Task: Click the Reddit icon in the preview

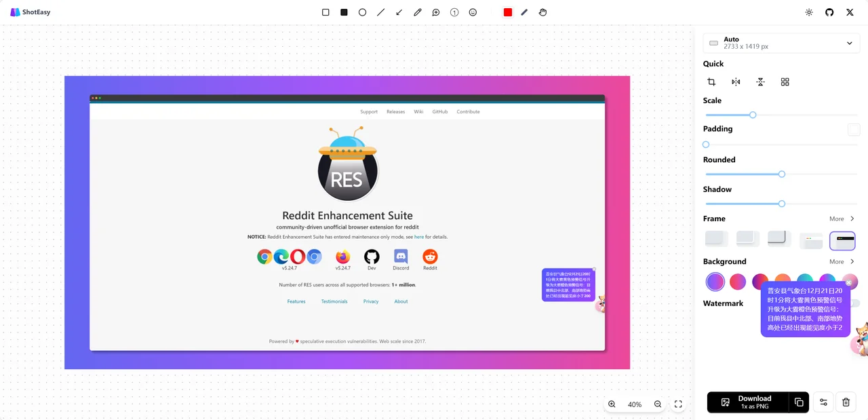Action: [x=430, y=256]
